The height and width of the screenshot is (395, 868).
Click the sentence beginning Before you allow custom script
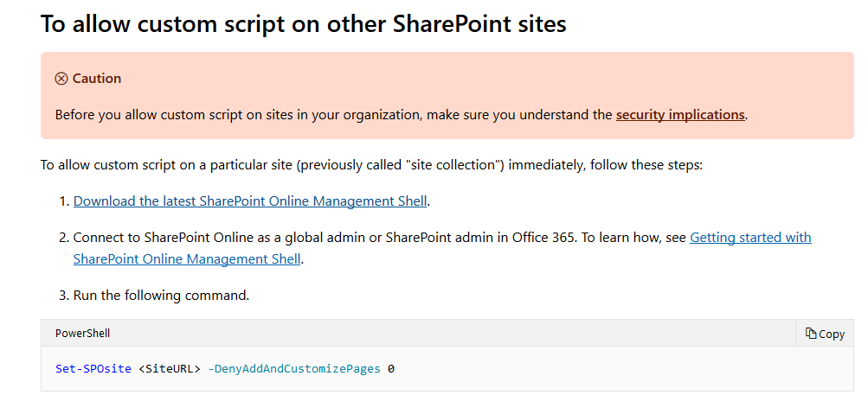402,115
